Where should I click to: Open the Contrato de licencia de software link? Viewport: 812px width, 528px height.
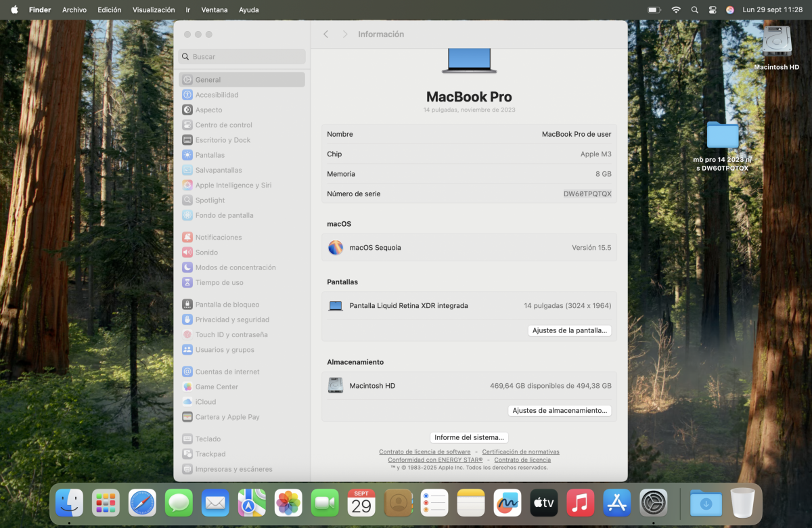pos(424,452)
